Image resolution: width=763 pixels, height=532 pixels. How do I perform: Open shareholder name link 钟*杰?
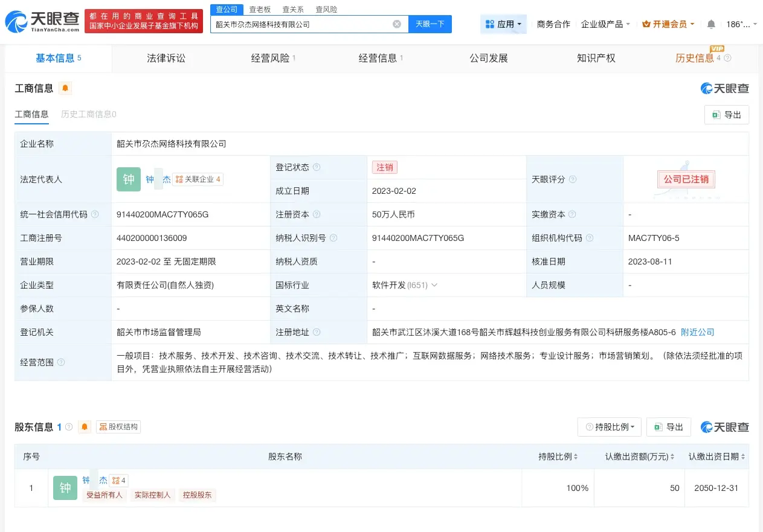coord(95,481)
